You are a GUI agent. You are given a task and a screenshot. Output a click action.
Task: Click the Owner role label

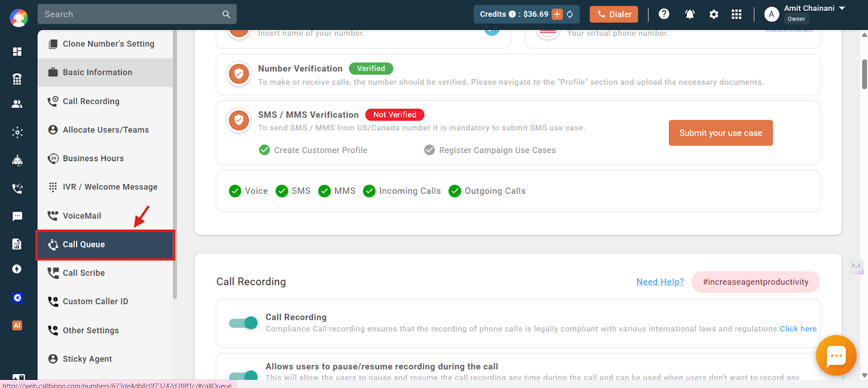pyautogui.click(x=796, y=19)
